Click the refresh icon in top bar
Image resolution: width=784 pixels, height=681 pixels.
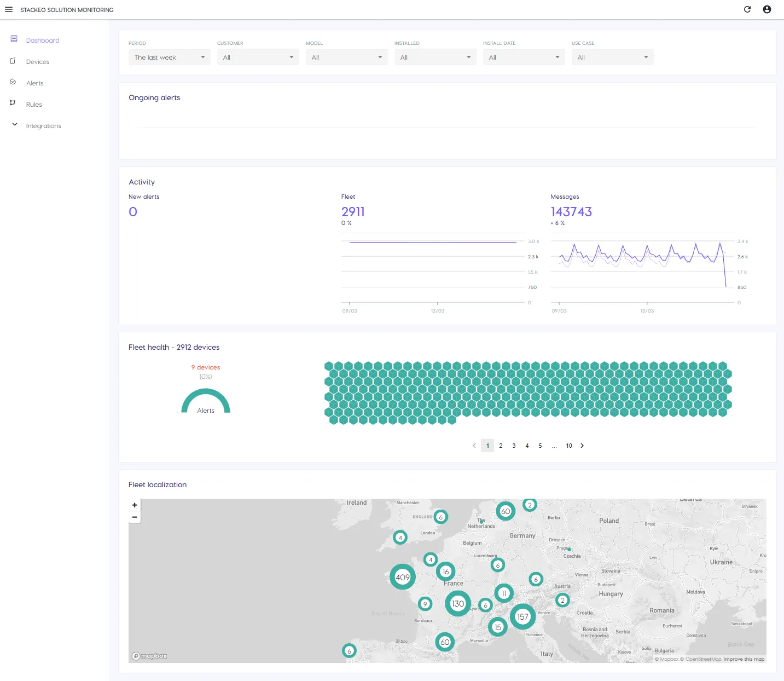[x=747, y=9]
